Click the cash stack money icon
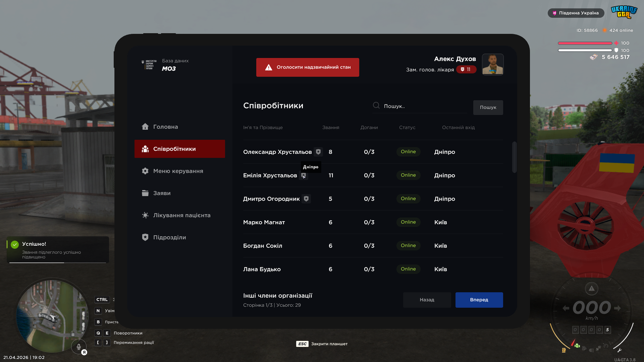The height and width of the screenshot is (362, 644). tap(595, 57)
